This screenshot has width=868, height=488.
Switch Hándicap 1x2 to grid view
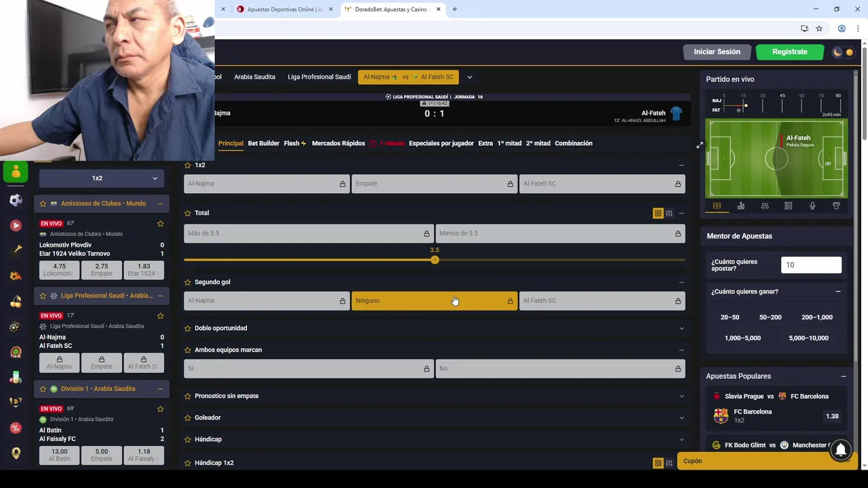pyautogui.click(x=658, y=463)
